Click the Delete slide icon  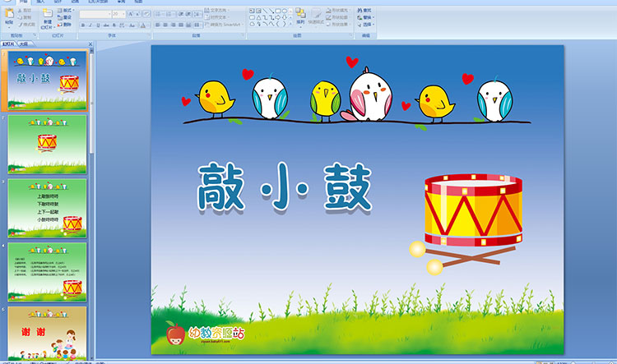click(67, 25)
